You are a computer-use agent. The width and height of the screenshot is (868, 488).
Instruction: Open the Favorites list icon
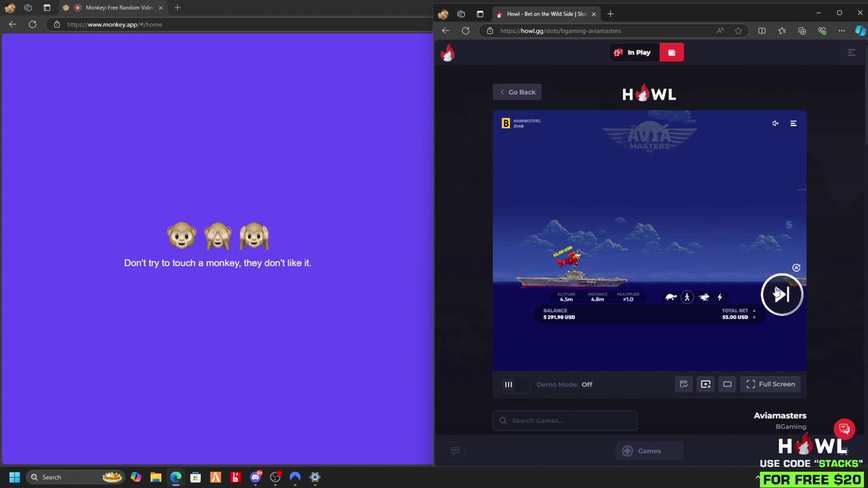click(x=782, y=30)
